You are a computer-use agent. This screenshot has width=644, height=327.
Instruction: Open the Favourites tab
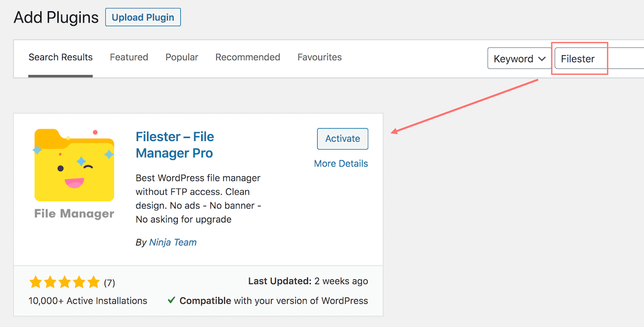(319, 57)
